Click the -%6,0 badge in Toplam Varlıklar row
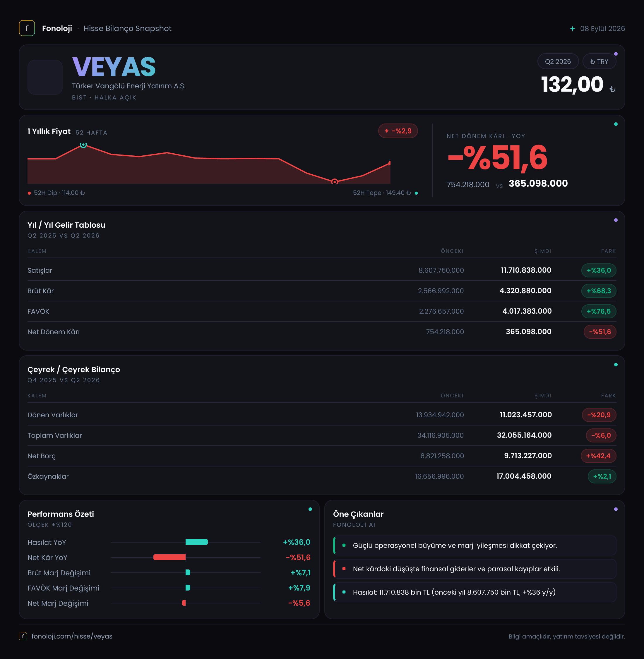This screenshot has height=659, width=644. 601,435
